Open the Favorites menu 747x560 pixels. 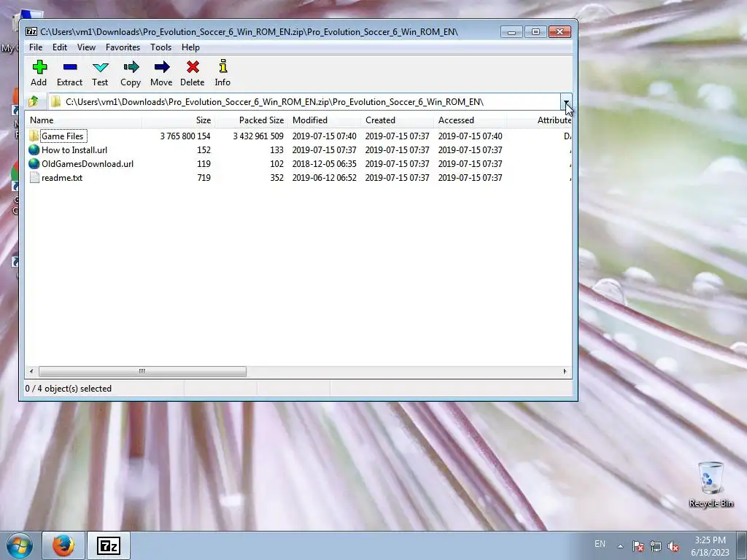(x=123, y=47)
